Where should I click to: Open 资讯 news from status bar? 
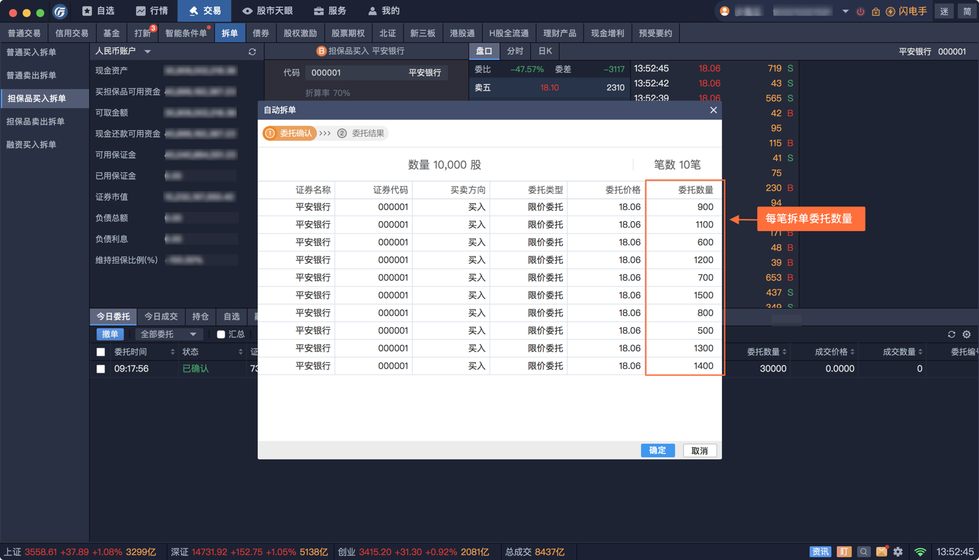point(820,552)
